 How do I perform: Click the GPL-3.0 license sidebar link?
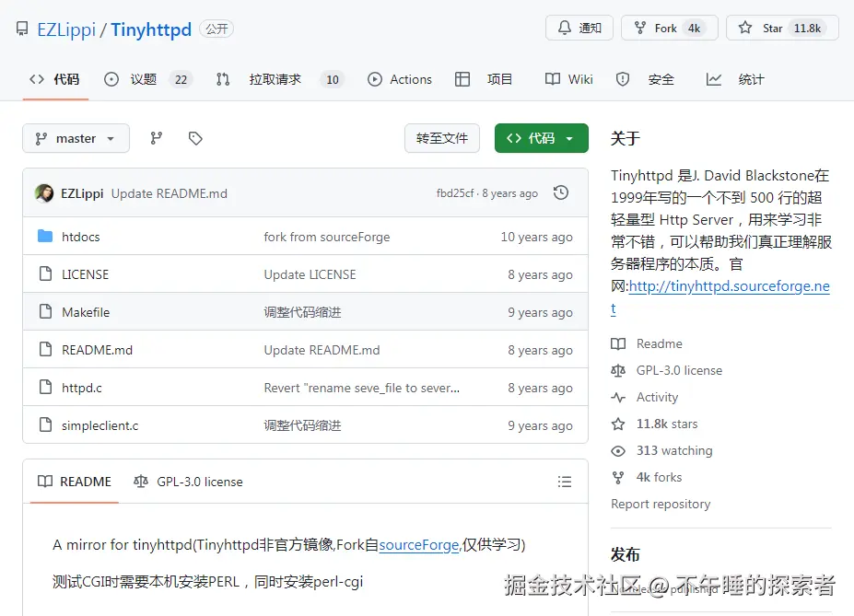(x=679, y=370)
